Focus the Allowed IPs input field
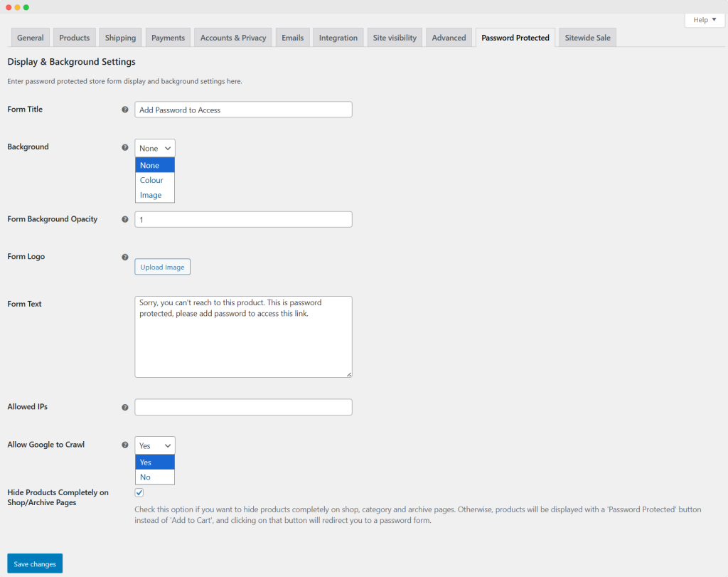This screenshot has height=577, width=728. pos(243,407)
